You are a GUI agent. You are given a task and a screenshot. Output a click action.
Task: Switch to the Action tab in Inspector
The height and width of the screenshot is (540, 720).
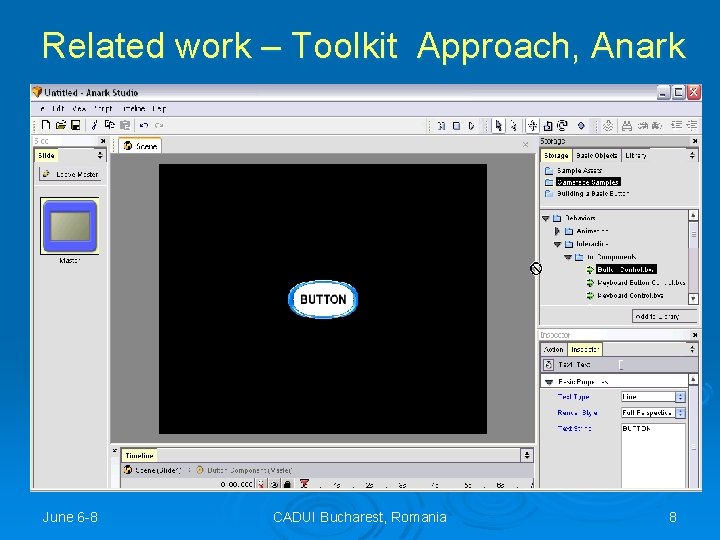pos(553,349)
